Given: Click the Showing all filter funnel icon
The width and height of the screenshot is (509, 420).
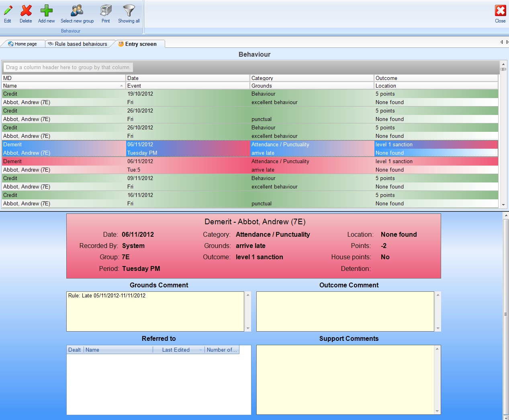Looking at the screenshot, I should (x=129, y=10).
